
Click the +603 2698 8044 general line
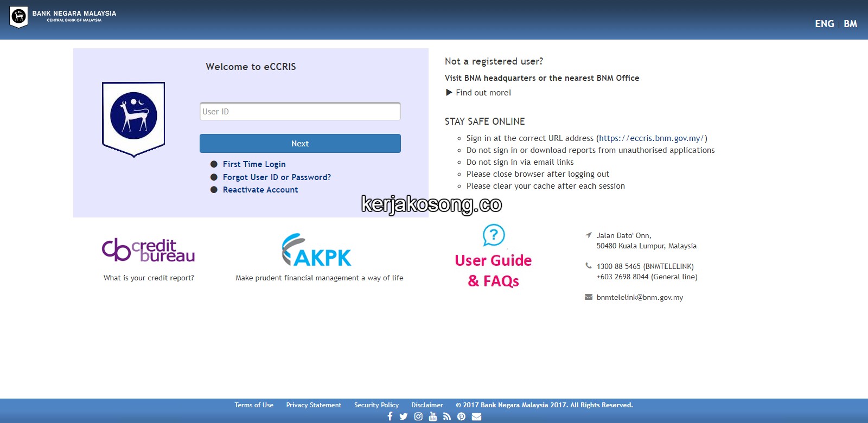[647, 277]
